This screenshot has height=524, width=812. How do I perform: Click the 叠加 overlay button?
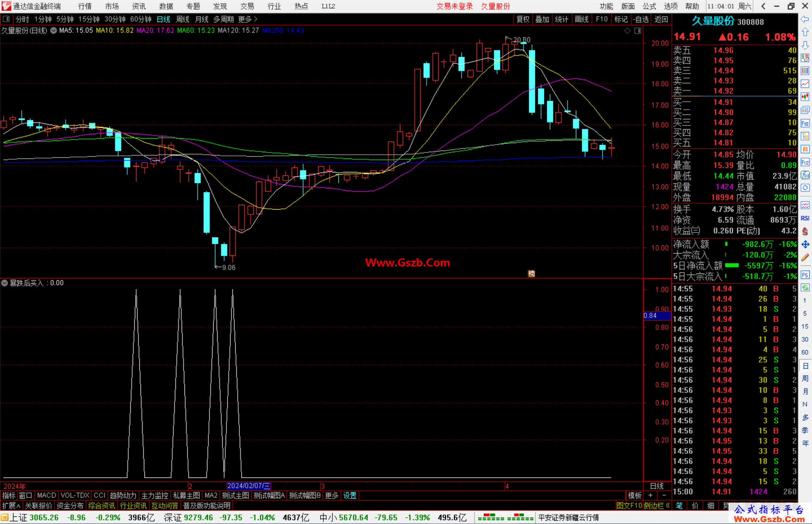click(542, 19)
